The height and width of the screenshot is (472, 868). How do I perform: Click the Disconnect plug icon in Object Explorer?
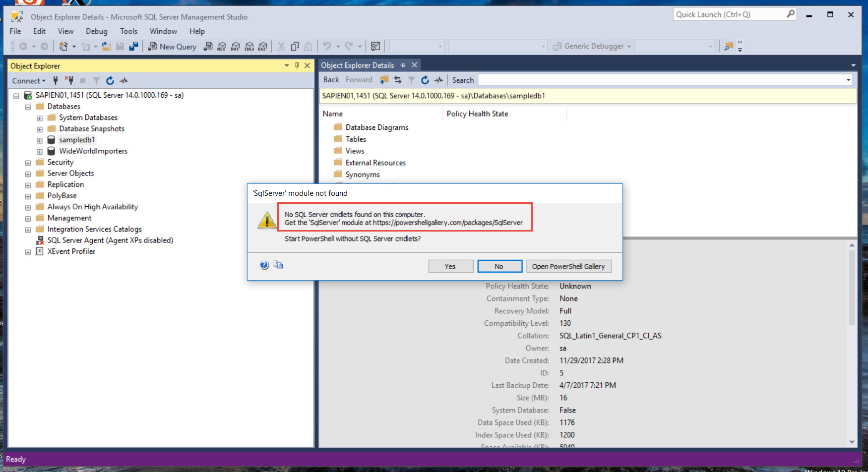tap(69, 80)
